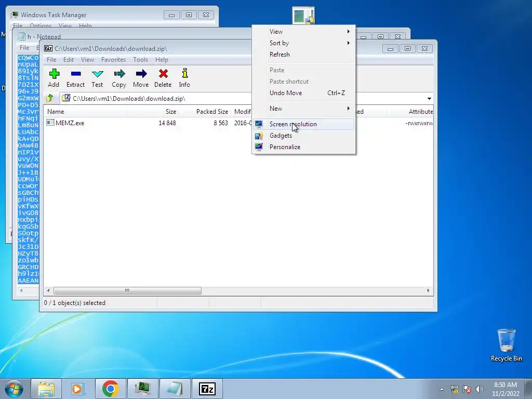Open the 7-Zip Tools menu

tap(140, 60)
